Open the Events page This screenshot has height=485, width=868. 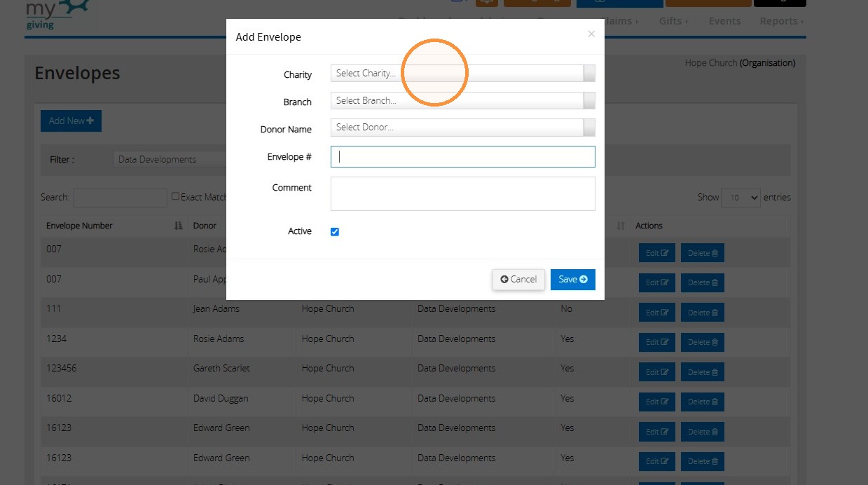point(724,21)
